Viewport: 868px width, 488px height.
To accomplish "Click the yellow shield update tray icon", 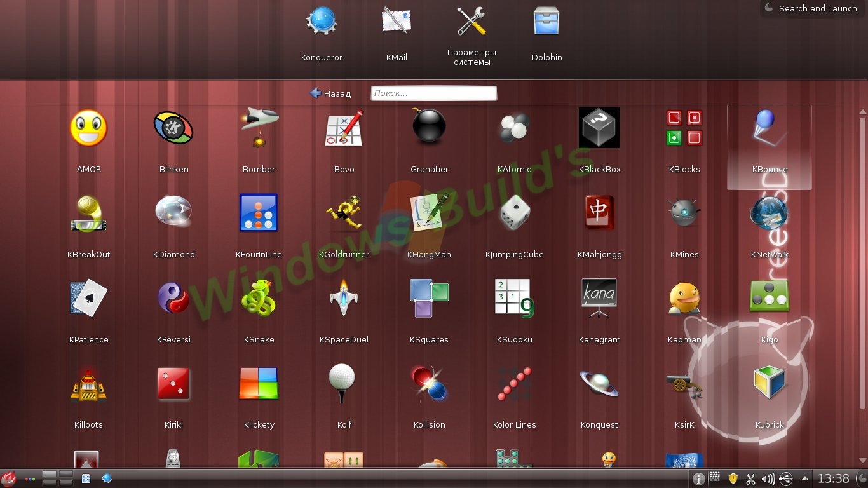I will click(733, 478).
